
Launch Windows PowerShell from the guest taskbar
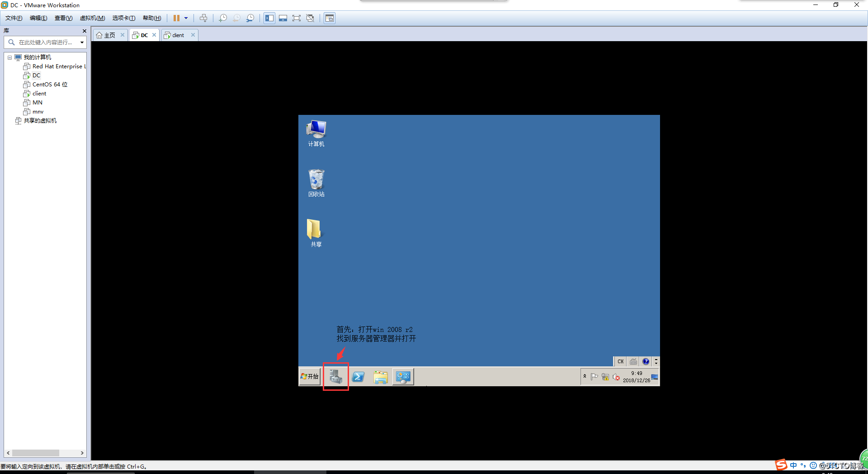coord(359,376)
